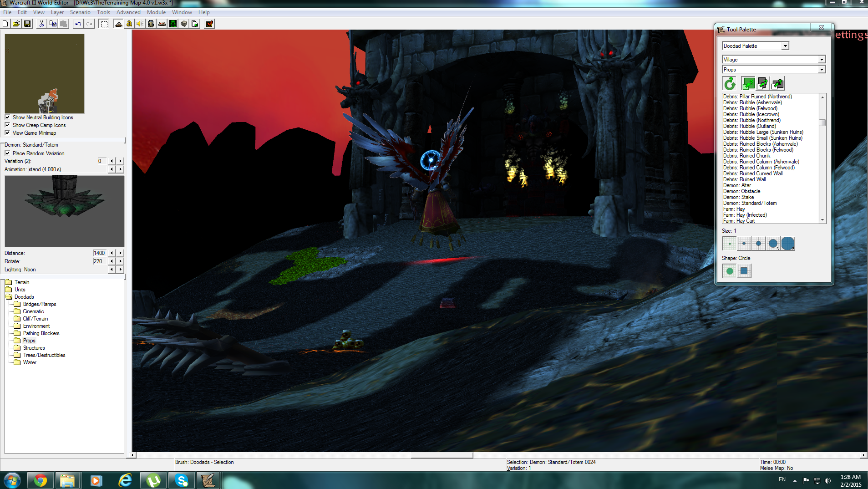Choose brush size 5
Screen dimensions: 868x489
click(x=773, y=244)
